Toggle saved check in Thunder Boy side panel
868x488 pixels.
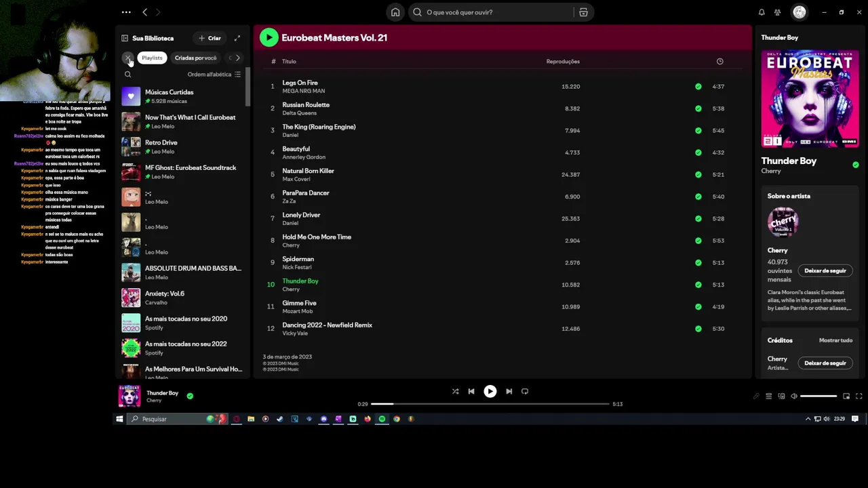(855, 165)
